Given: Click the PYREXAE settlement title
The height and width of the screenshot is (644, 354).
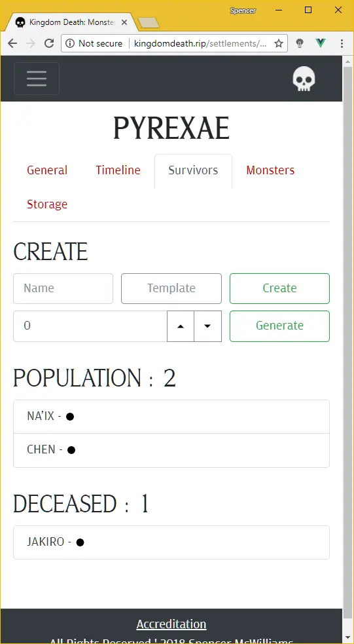Looking at the screenshot, I should point(171,128).
